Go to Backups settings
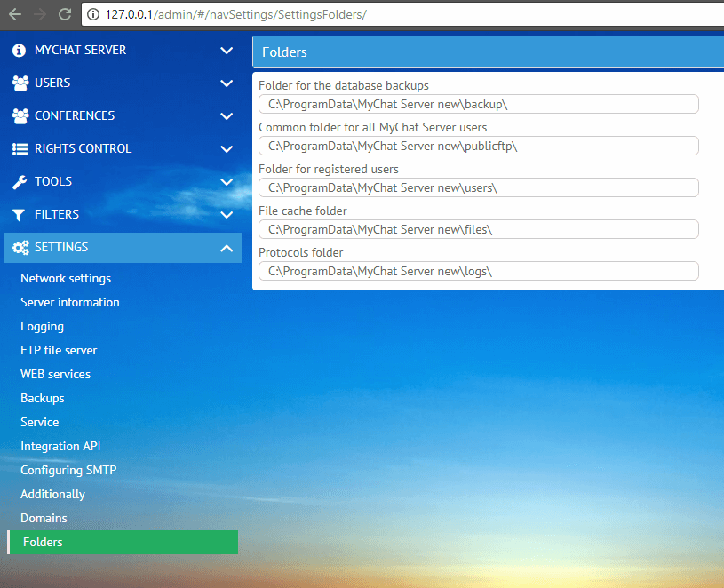724x588 pixels. click(43, 398)
